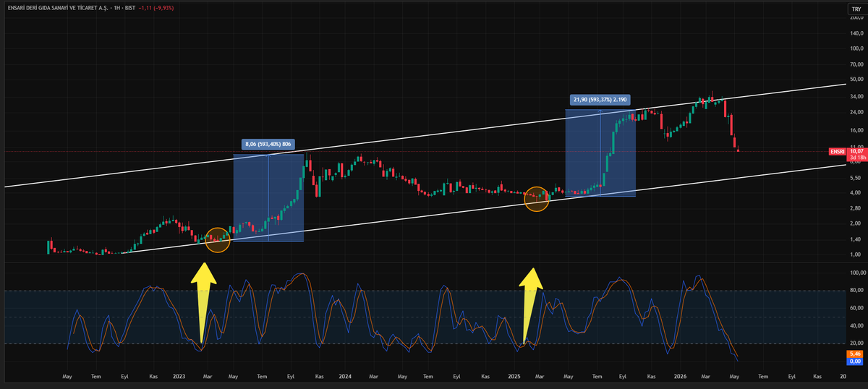Click the red ENSRI price label tag
This screenshot has width=868, height=389.
[836, 152]
